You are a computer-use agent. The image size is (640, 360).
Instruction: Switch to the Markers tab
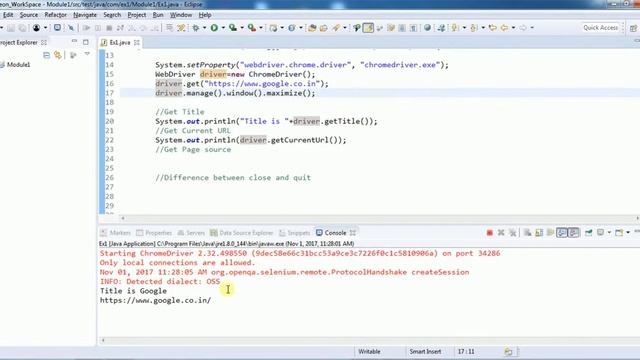(x=116, y=233)
